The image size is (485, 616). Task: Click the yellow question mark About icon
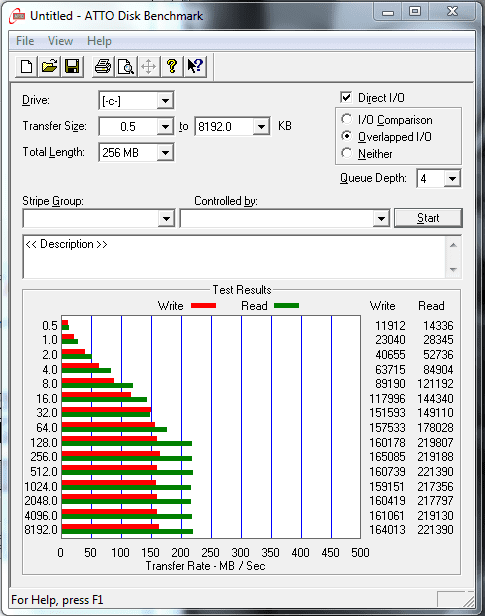click(x=172, y=66)
